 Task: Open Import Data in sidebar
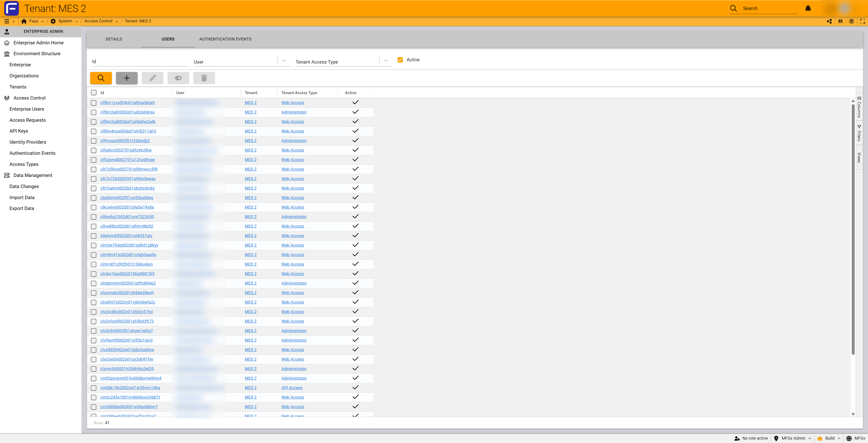click(x=22, y=197)
